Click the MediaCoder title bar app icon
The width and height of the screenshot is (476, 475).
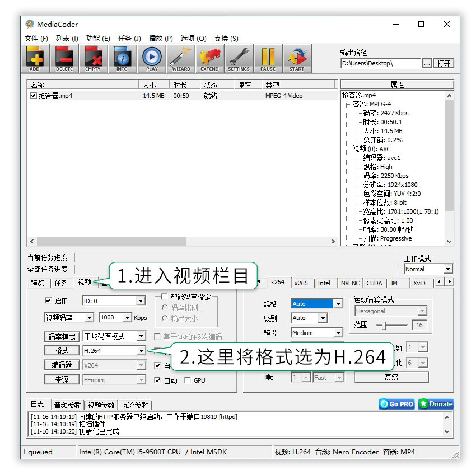30,24
